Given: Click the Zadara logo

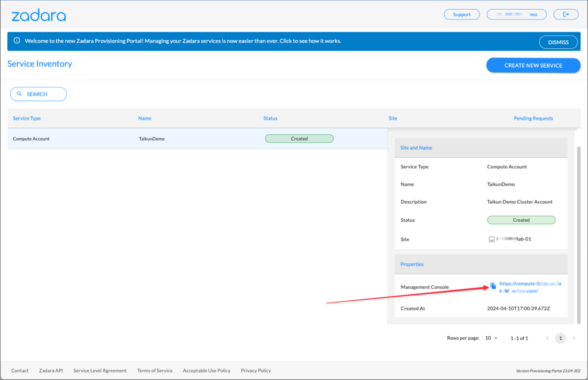Looking at the screenshot, I should pos(38,14).
